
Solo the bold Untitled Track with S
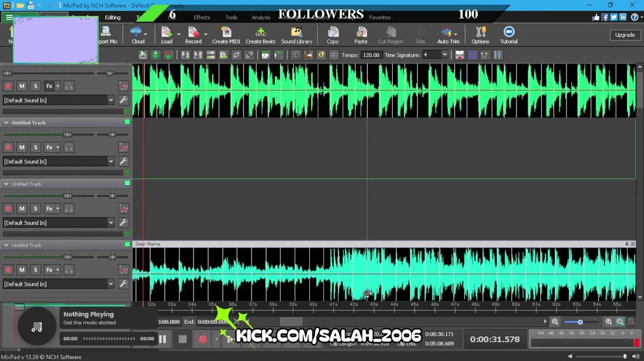point(35,147)
